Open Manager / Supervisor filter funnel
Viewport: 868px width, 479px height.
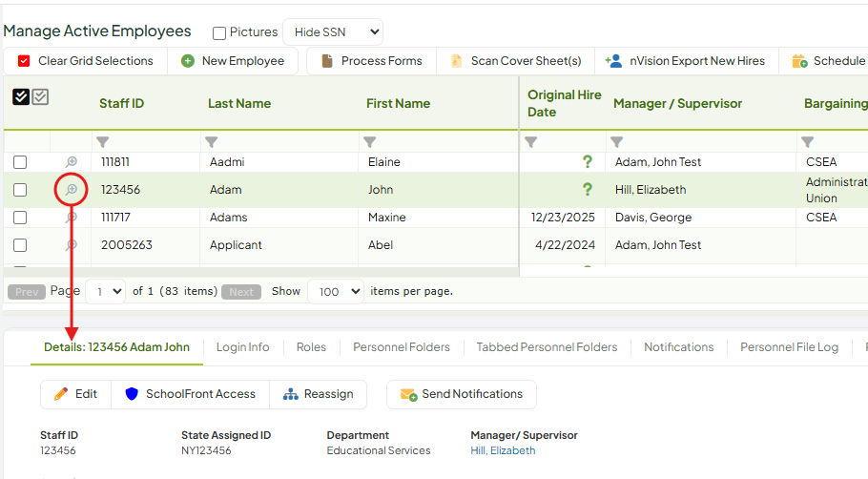point(617,142)
